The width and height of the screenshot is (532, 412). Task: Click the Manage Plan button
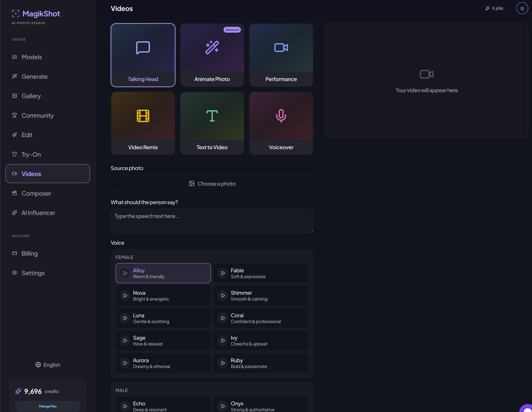(48, 406)
